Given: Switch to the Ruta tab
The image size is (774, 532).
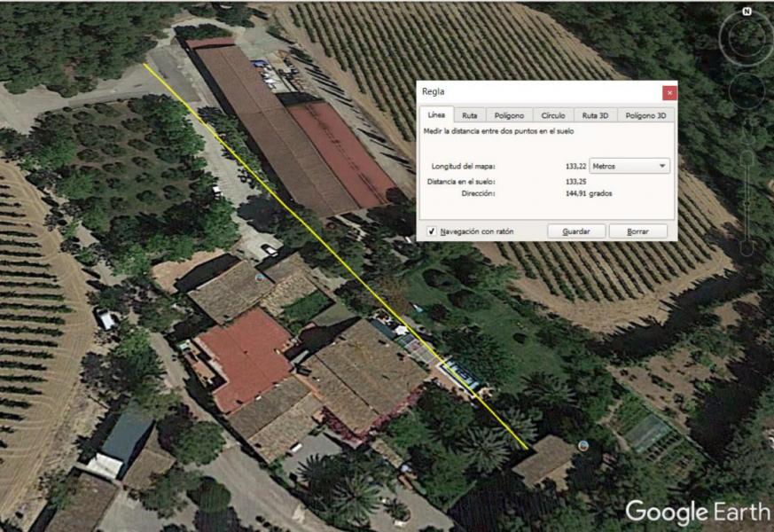Looking at the screenshot, I should click(x=469, y=115).
